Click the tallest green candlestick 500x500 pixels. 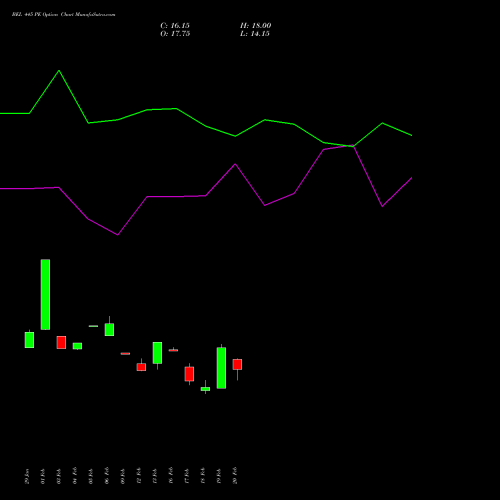tap(45, 294)
